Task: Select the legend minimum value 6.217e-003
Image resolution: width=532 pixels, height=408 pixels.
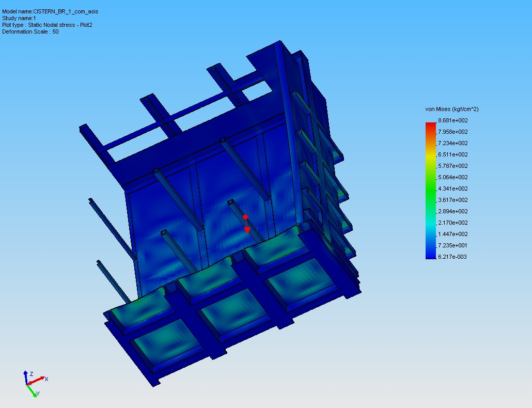Action: (x=453, y=257)
